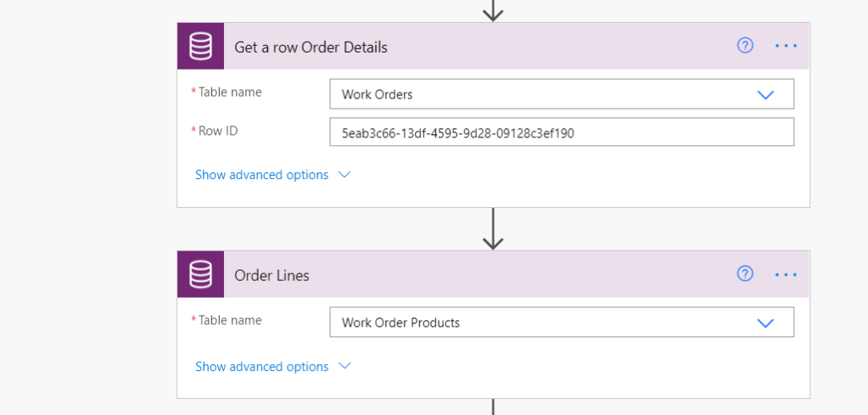The height and width of the screenshot is (415, 868).
Task: Click the arrow connector below Order Lines card
Action: 493,407
